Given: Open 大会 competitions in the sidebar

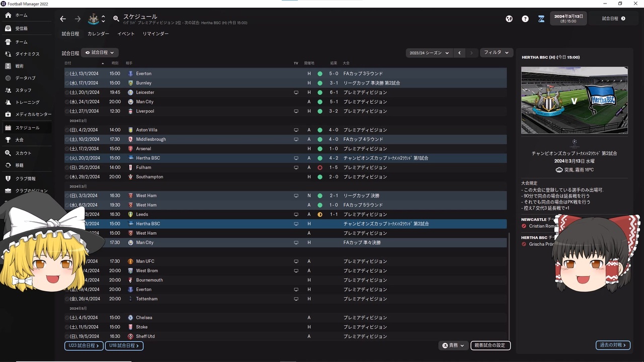Looking at the screenshot, I should 27,140.
